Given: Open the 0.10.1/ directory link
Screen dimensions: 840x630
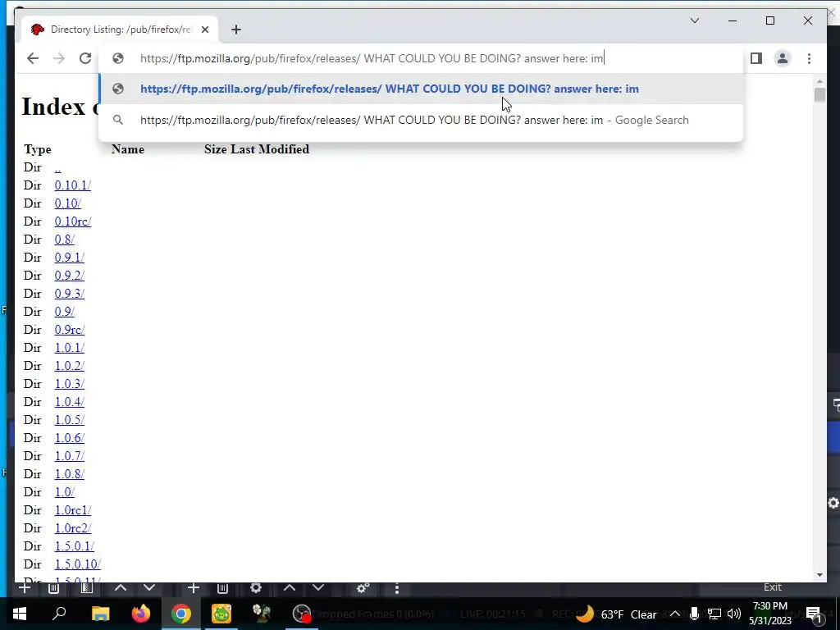Looking at the screenshot, I should (72, 185).
